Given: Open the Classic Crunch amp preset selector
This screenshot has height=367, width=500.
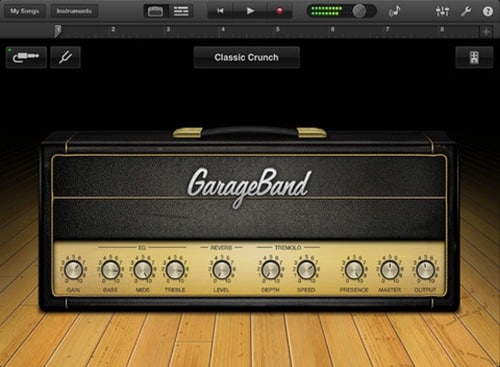Looking at the screenshot, I should click(246, 57).
